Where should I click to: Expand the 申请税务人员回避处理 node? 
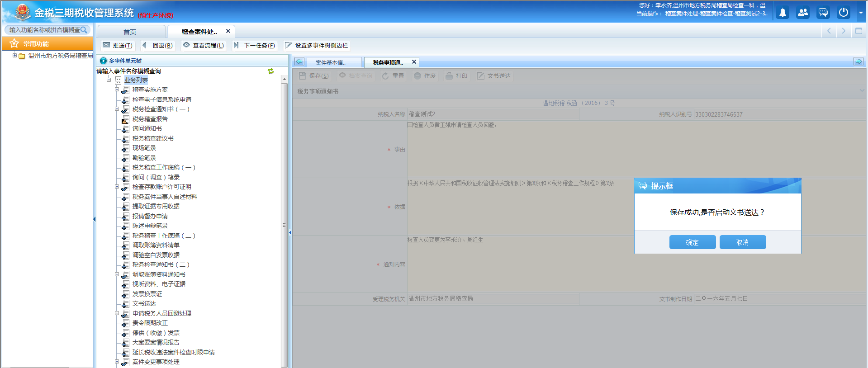[117, 313]
